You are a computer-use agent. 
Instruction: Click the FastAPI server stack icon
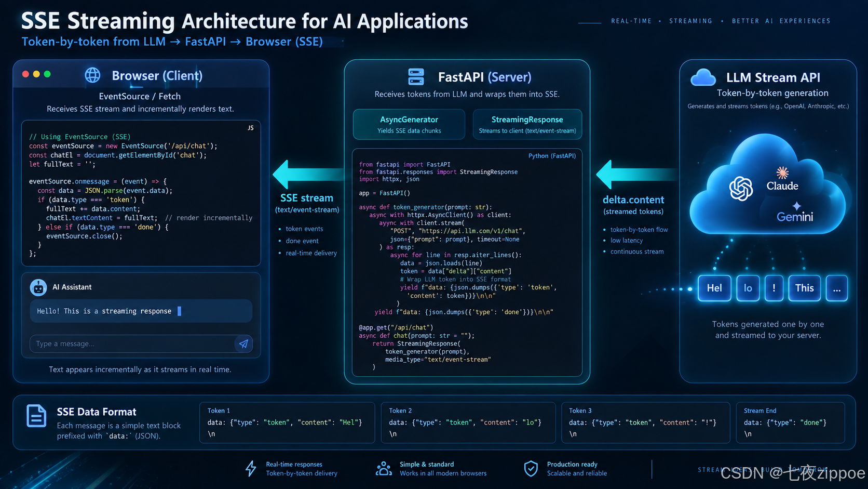pos(416,77)
